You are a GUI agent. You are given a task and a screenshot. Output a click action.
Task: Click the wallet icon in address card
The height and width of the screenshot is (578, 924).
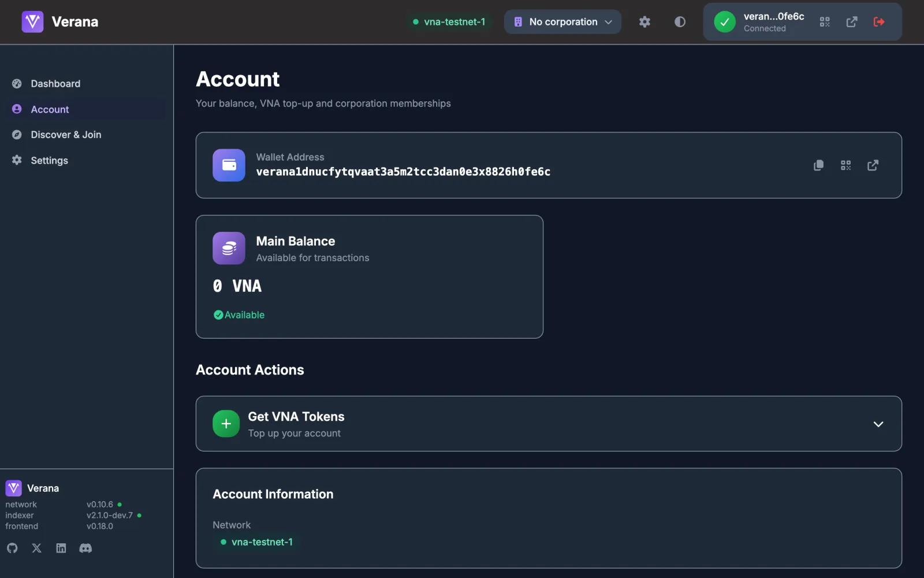click(229, 165)
